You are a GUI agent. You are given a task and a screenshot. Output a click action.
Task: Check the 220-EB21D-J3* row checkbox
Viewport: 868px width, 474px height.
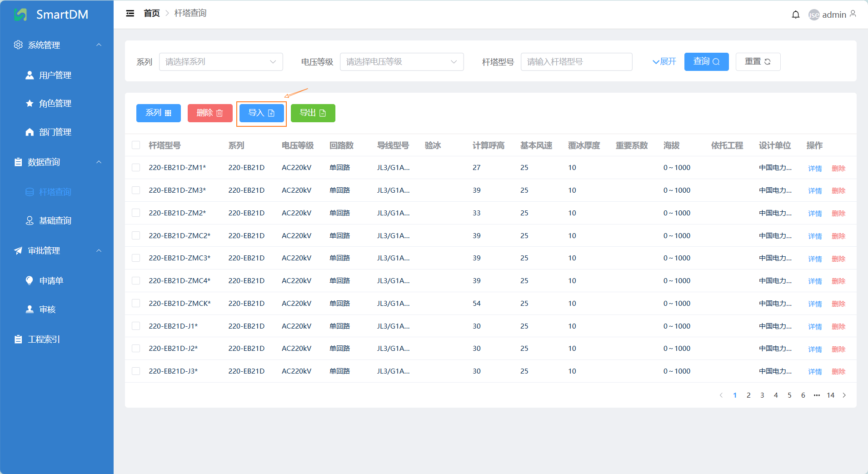[136, 371]
